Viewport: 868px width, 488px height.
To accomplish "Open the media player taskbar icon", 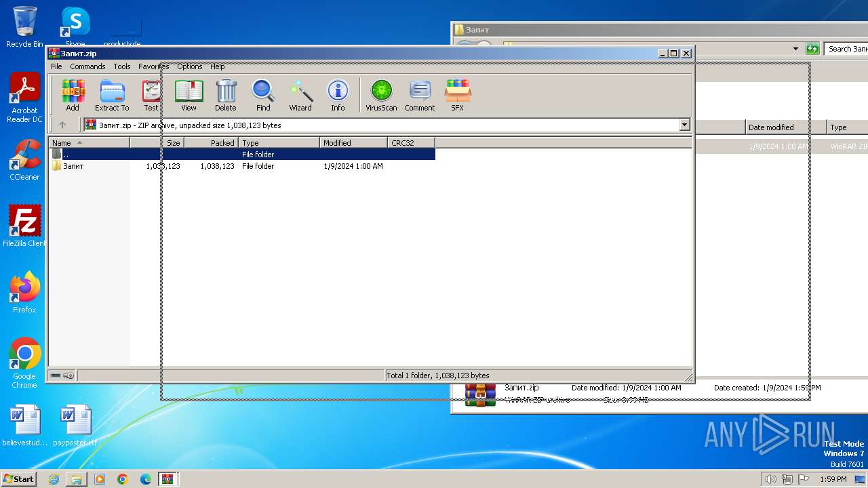I will tap(100, 479).
